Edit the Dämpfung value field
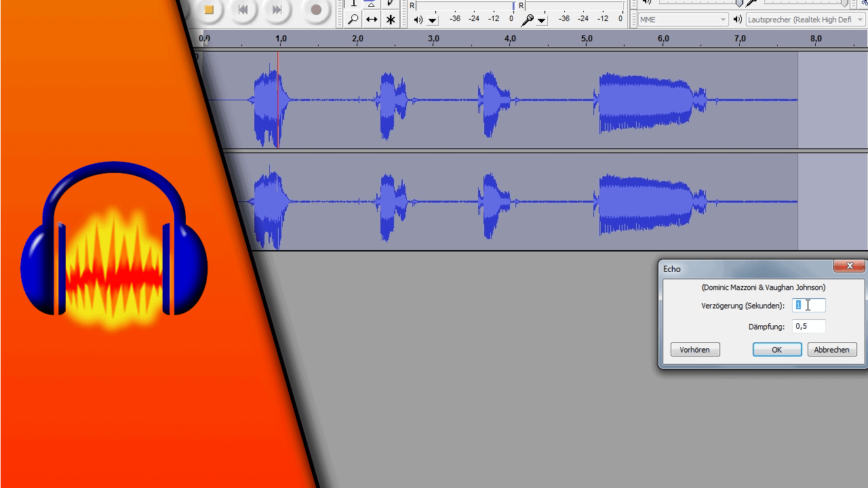The image size is (868, 488). 808,326
